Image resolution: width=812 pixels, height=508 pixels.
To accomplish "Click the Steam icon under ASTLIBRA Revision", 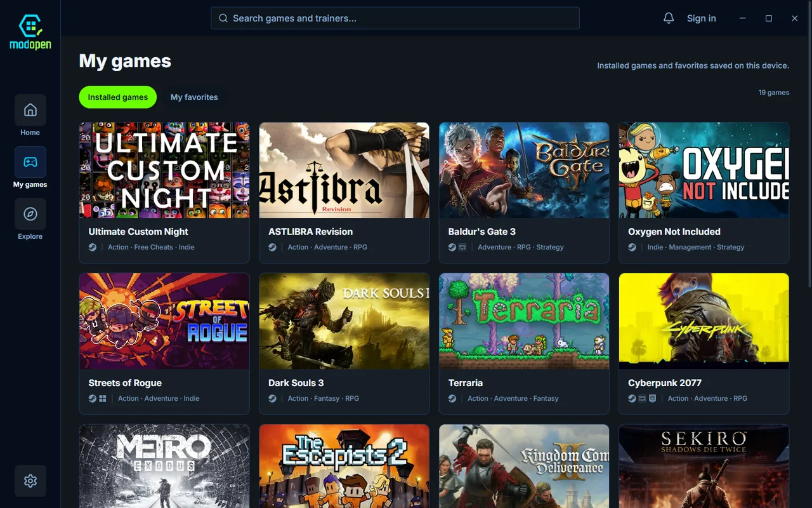I will pyautogui.click(x=273, y=247).
